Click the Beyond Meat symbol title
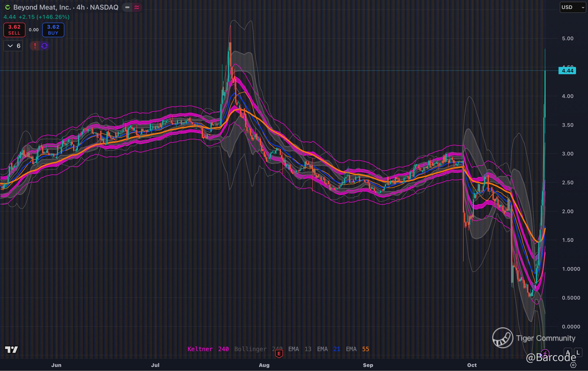 pos(66,7)
